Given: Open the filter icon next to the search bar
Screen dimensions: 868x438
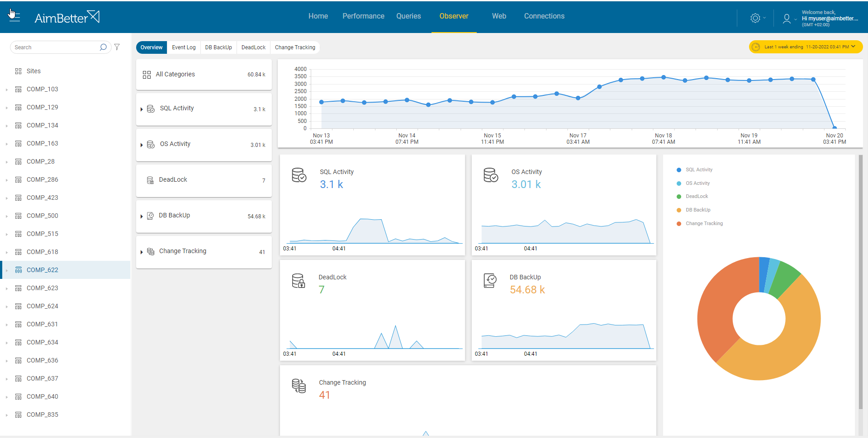Looking at the screenshot, I should pos(117,47).
